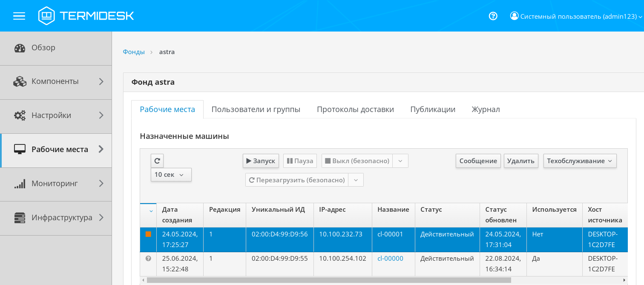Open the cl-00000 workstation link
This screenshot has width=644, height=285.
[x=390, y=259]
